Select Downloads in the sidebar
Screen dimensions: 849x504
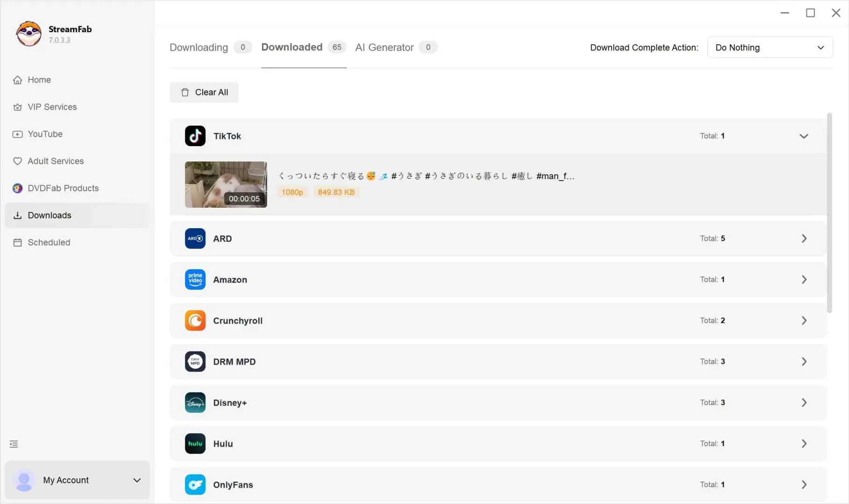[77, 215]
